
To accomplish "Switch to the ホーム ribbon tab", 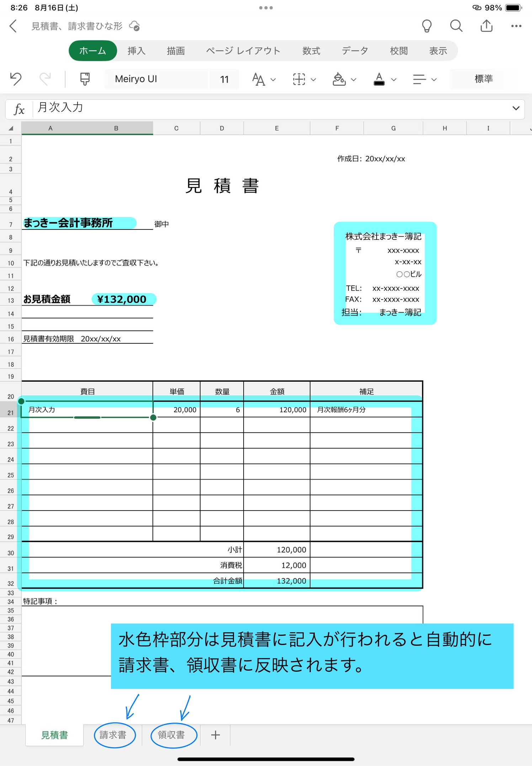I will click(92, 51).
